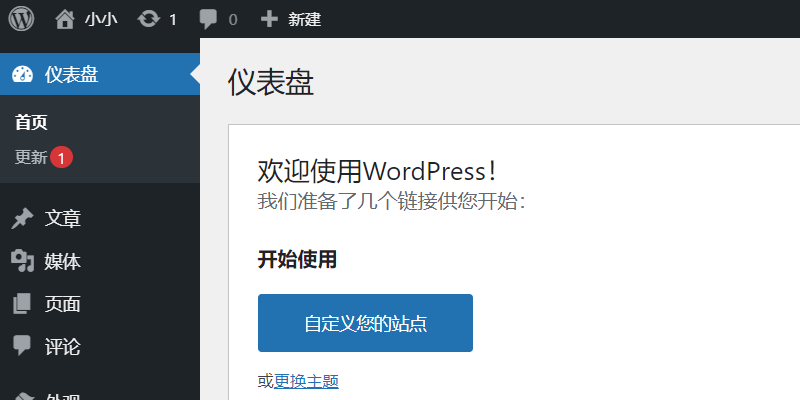Click the updates refresh icon in the admin bar
This screenshot has width=800, height=400.
click(x=148, y=19)
